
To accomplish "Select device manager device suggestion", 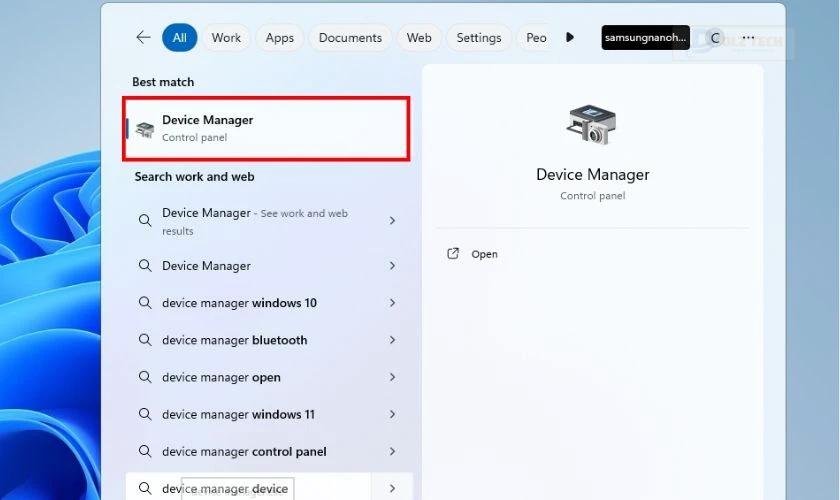I will (225, 489).
